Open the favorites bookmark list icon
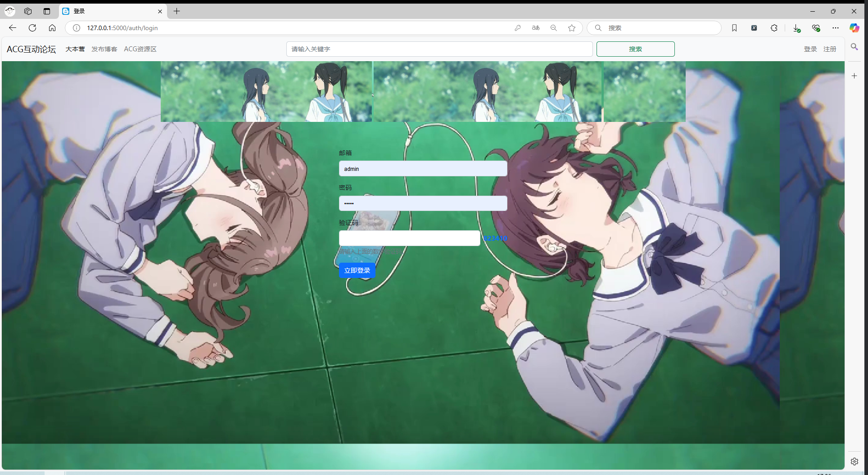This screenshot has height=475, width=868. click(734, 28)
